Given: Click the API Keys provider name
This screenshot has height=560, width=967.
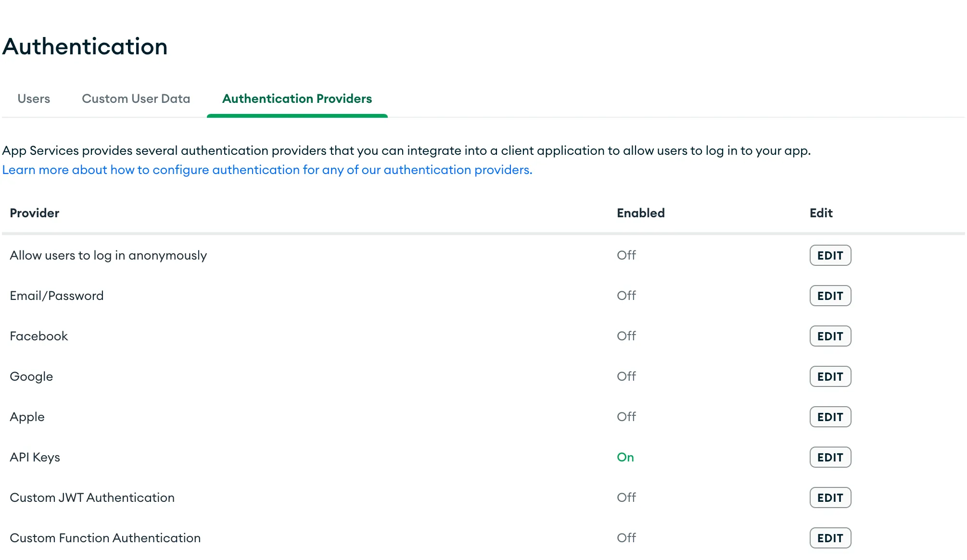Looking at the screenshot, I should (x=35, y=457).
